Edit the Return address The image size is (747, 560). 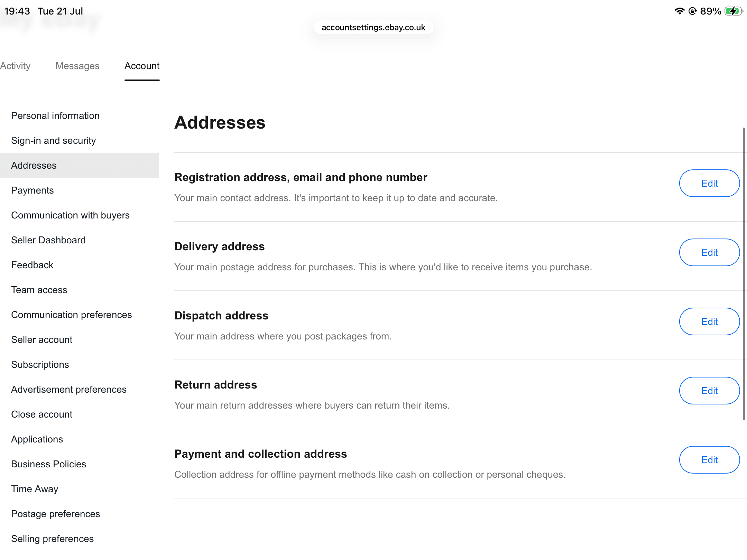pyautogui.click(x=709, y=391)
